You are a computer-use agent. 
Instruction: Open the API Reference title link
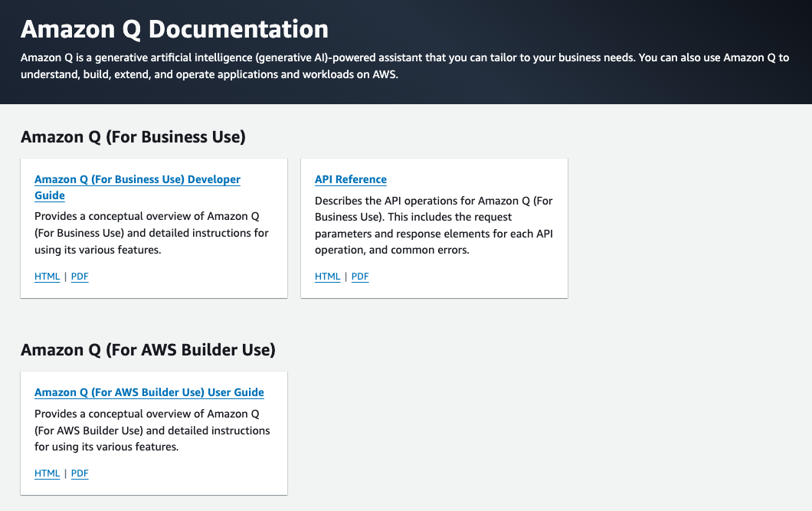351,179
